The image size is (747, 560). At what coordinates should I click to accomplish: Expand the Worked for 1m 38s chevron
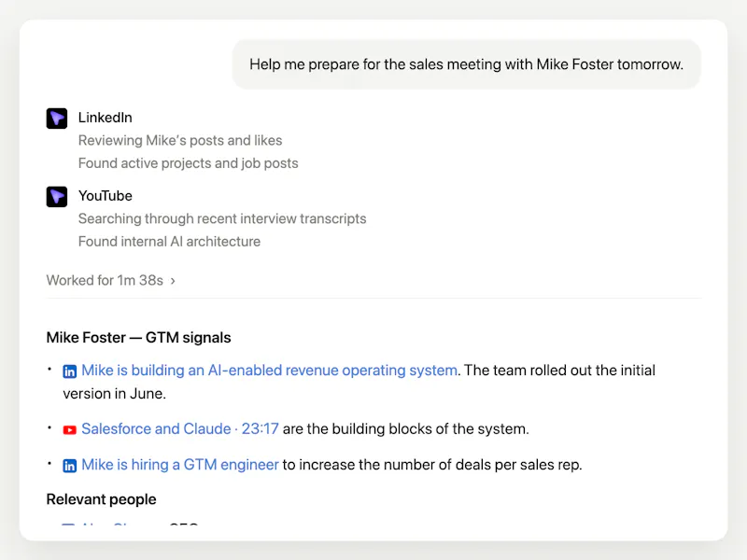(173, 281)
